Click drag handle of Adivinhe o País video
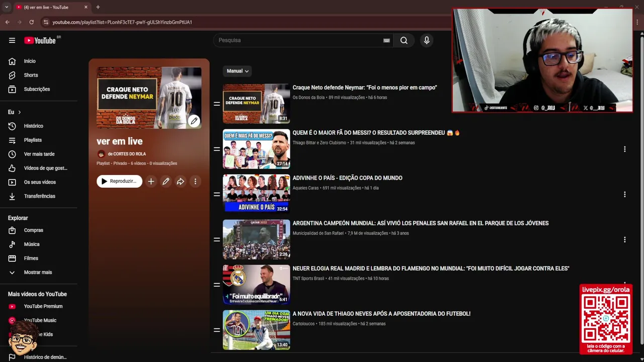Viewport: 644px width, 362px height. 217,194
